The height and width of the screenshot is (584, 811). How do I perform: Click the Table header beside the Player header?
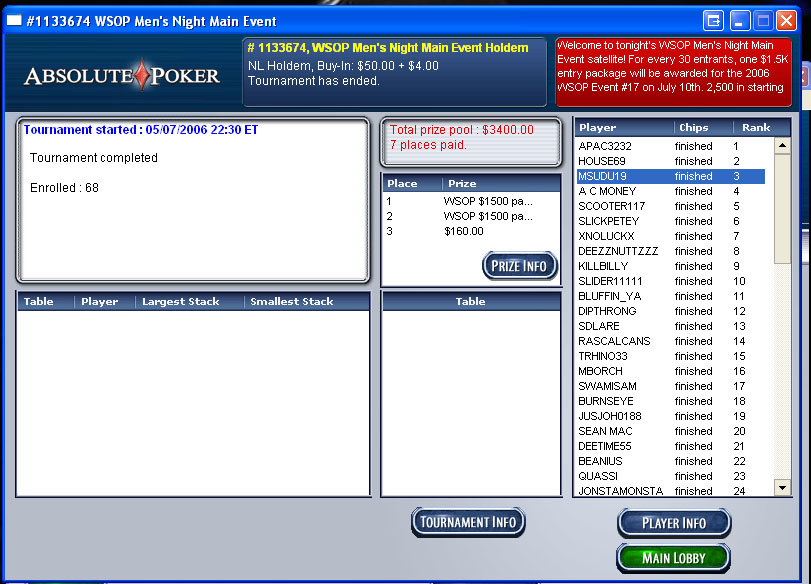click(46, 302)
